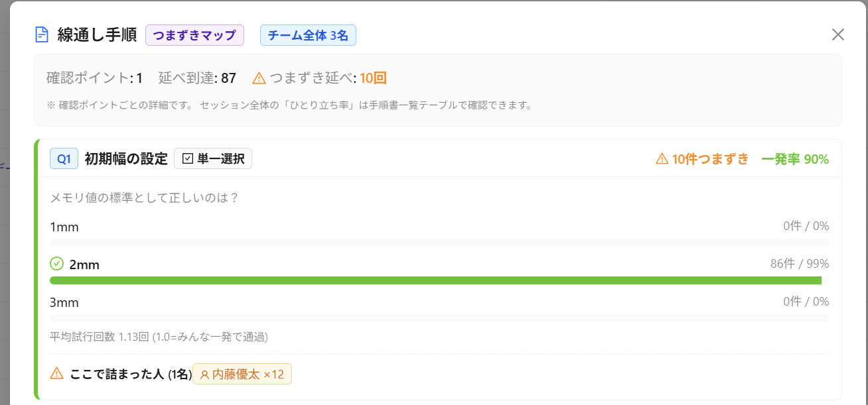Click the 一発率 90% indicator
The width and height of the screenshot is (868, 405).
tap(795, 159)
